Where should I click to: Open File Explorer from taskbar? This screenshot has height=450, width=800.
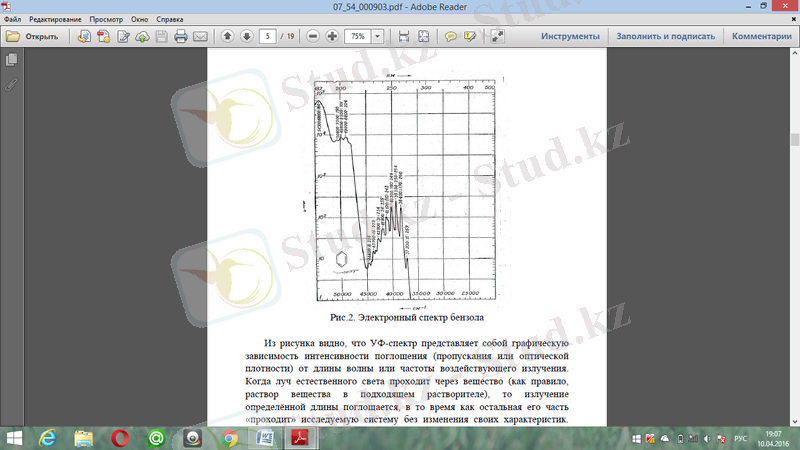pos(84,438)
